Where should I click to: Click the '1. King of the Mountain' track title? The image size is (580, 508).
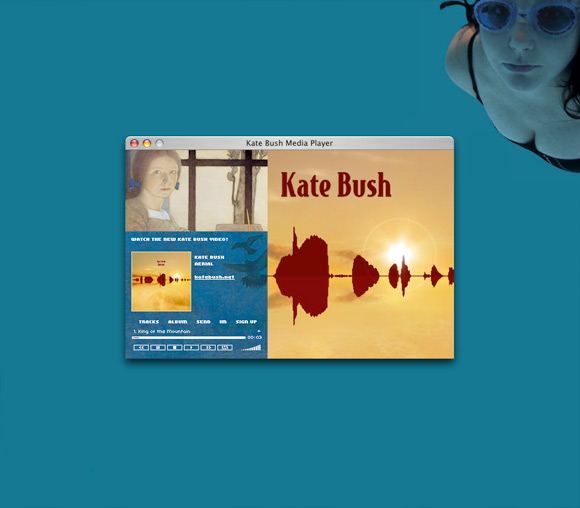(162, 332)
